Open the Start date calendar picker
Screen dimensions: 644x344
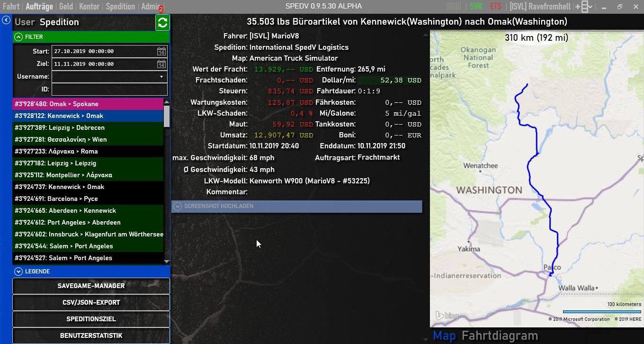click(161, 51)
